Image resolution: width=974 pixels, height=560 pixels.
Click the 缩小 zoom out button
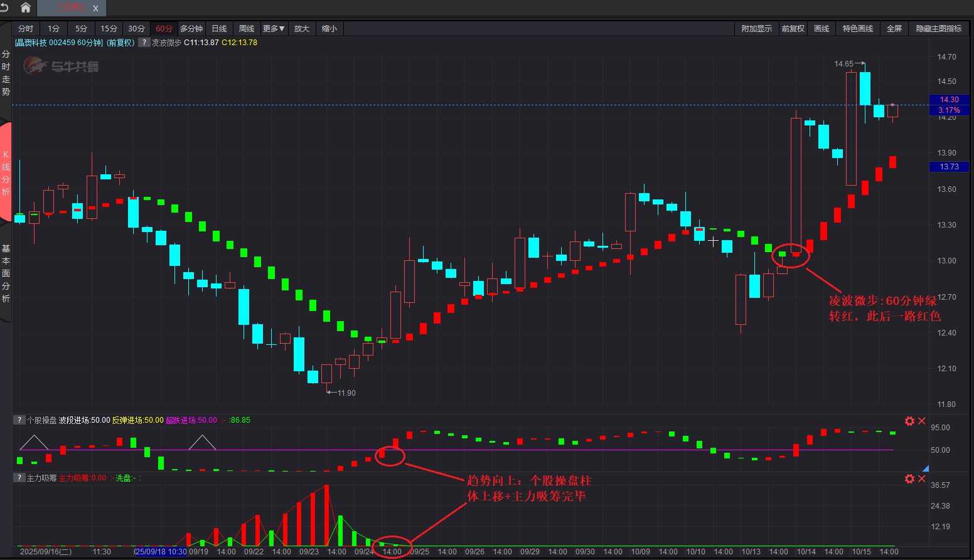[329, 29]
